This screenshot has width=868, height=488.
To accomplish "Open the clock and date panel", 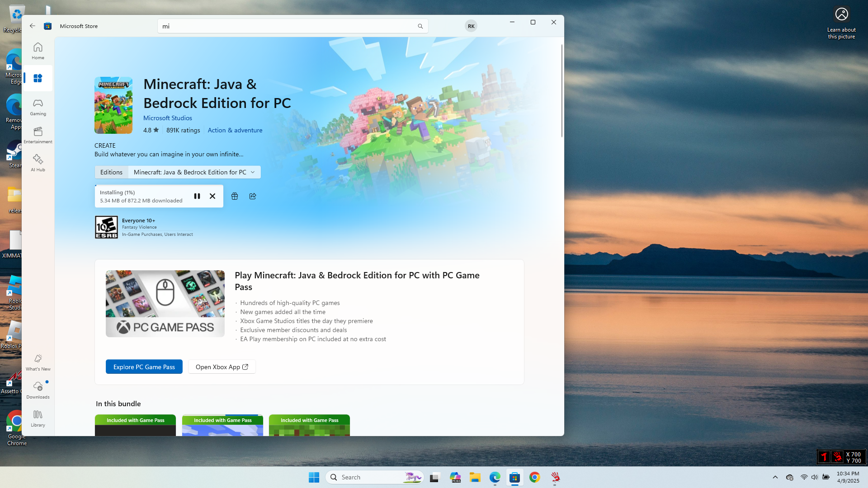I will (848, 477).
